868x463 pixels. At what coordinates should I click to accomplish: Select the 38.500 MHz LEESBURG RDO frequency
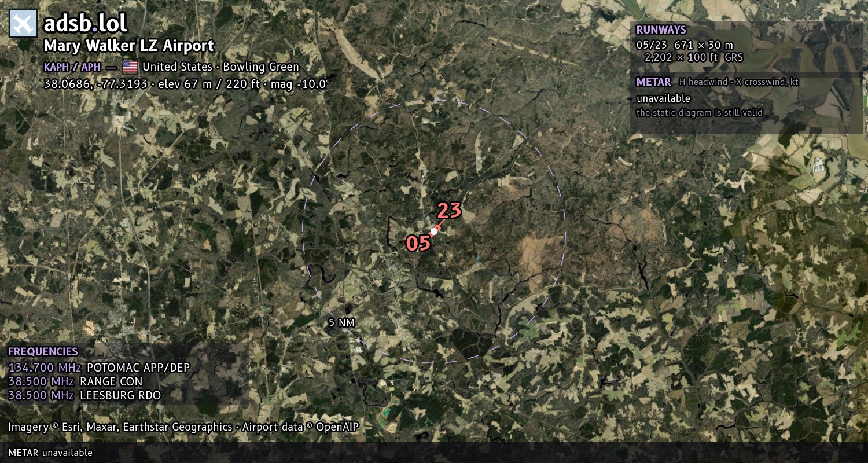(x=84, y=396)
